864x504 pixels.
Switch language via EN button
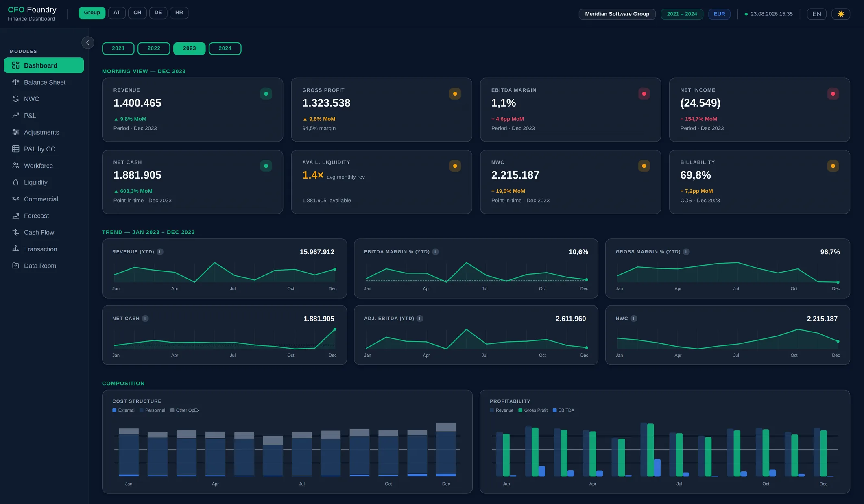coord(817,14)
